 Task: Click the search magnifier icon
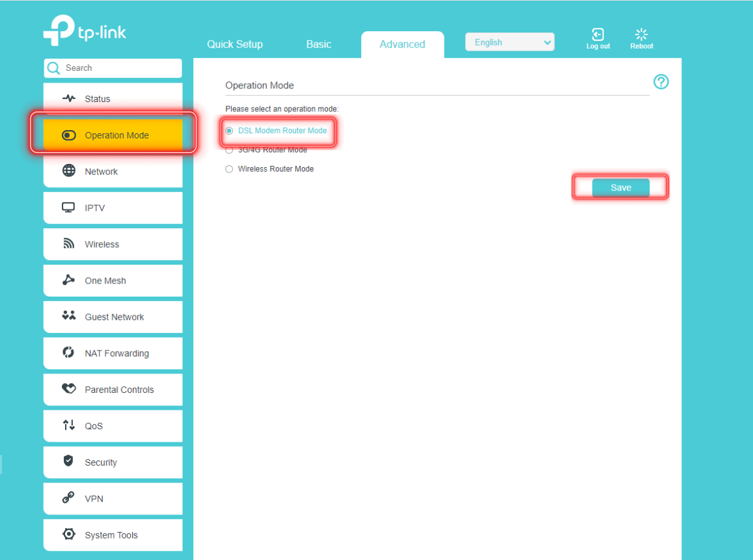[54, 68]
